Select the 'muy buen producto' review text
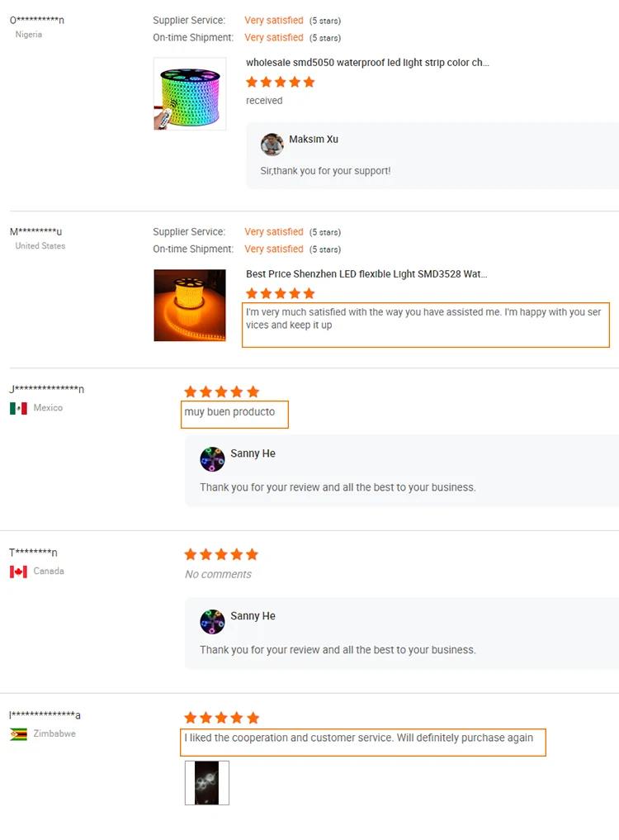This screenshot has width=619, height=840. [229, 412]
